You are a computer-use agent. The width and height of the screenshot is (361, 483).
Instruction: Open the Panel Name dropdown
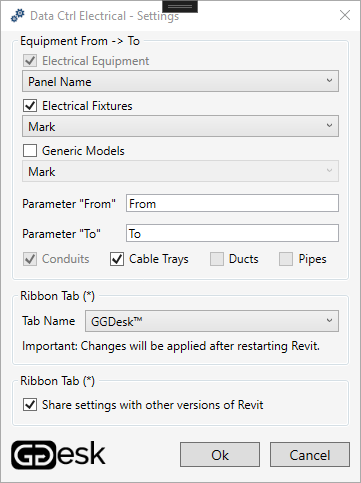click(180, 81)
